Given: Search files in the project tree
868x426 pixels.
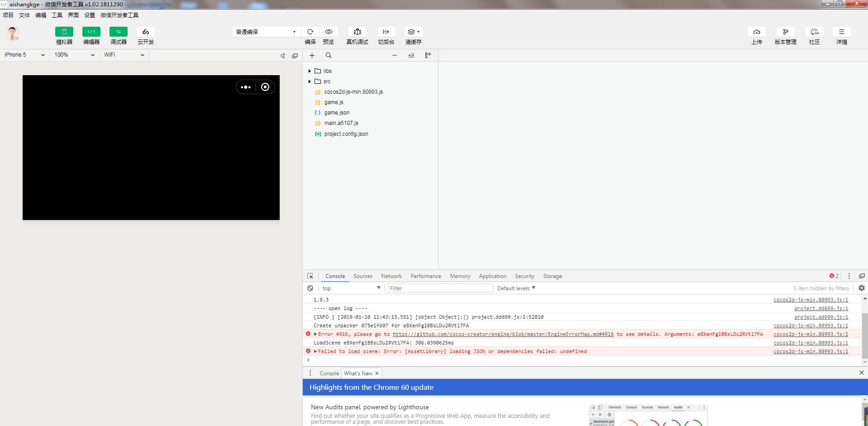Looking at the screenshot, I should tap(329, 55).
